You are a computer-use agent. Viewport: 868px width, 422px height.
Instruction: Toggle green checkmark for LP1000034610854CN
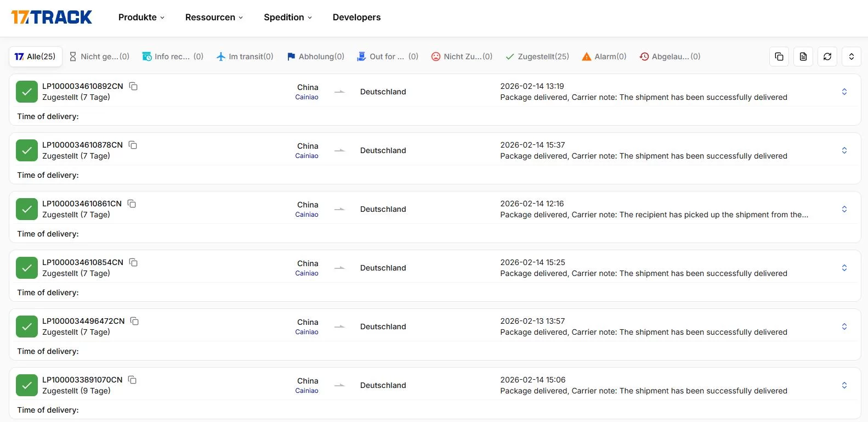[27, 268]
